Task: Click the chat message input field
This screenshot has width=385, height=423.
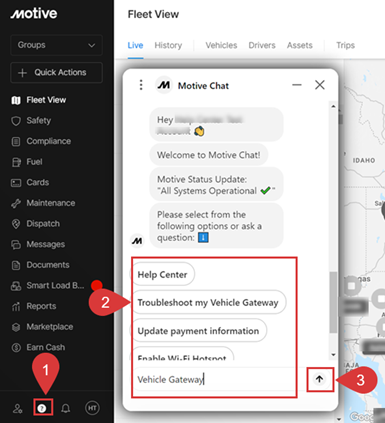Action: (216, 380)
